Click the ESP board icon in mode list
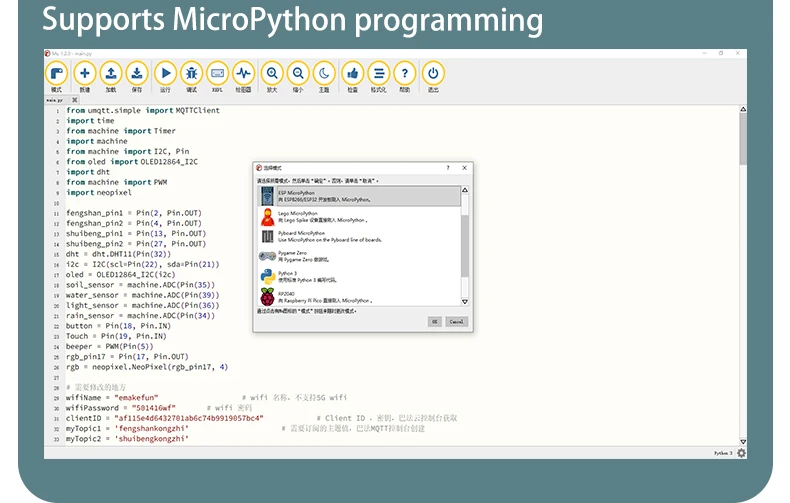Screen dimensions: 790x503 pos(267,196)
